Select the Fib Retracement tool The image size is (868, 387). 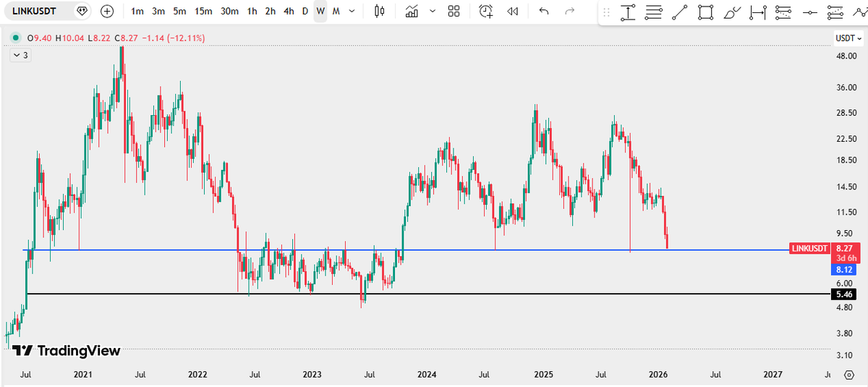[x=654, y=12]
